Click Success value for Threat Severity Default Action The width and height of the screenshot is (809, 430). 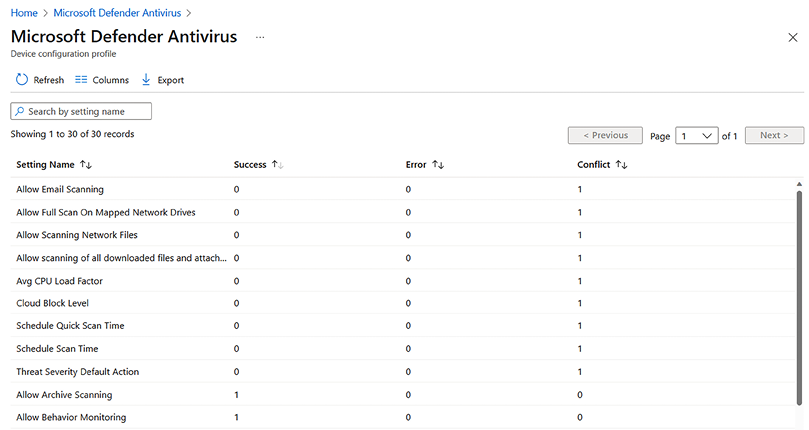click(x=236, y=372)
